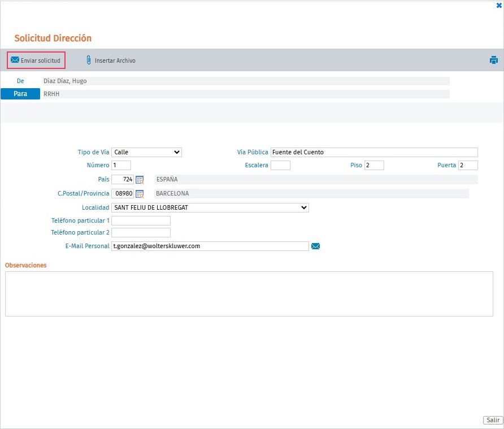Click the C.Postal code field
This screenshot has height=429, width=504.
click(123, 194)
